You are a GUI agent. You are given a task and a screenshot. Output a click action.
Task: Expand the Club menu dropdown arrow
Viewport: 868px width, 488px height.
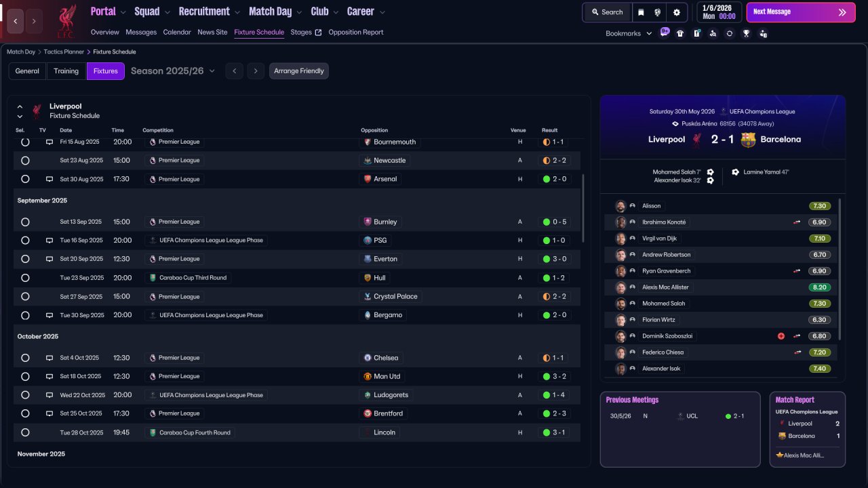pyautogui.click(x=336, y=12)
